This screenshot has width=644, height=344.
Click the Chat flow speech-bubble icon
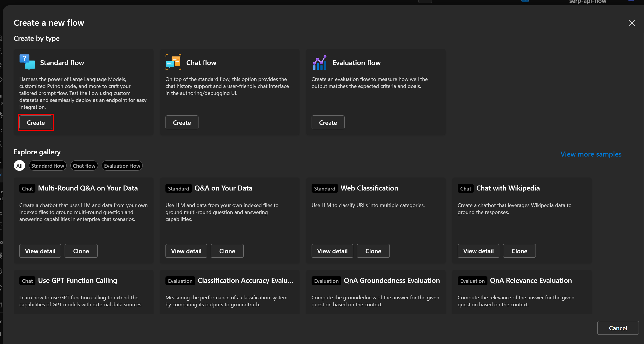pos(173,62)
